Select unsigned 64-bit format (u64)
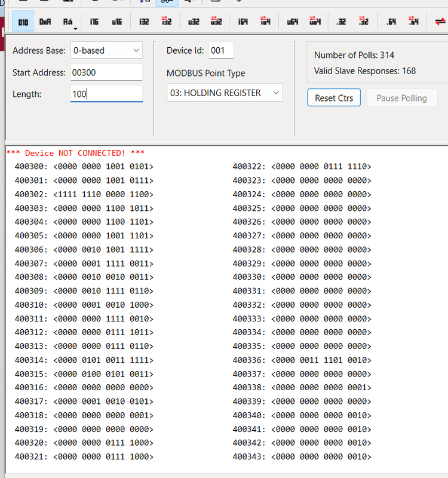448x478 pixels. [292, 22]
